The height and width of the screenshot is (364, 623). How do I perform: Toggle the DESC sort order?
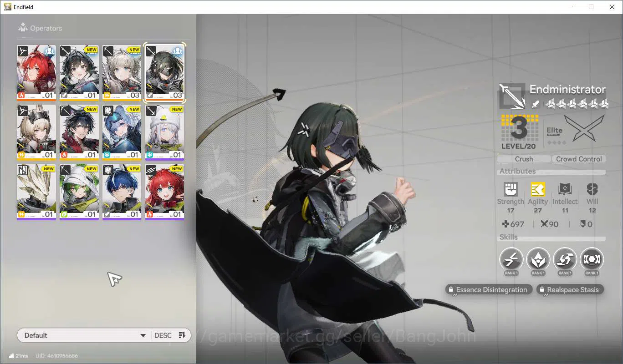(x=169, y=335)
